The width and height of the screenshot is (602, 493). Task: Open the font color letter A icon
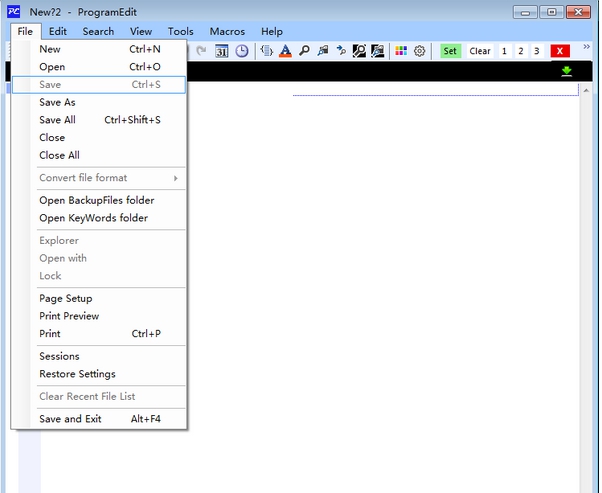coord(285,51)
